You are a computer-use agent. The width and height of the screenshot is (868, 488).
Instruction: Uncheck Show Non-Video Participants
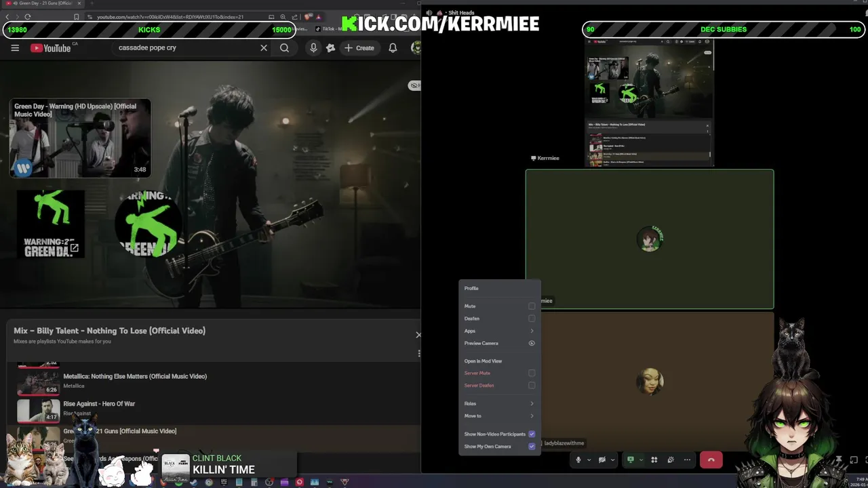tap(532, 434)
